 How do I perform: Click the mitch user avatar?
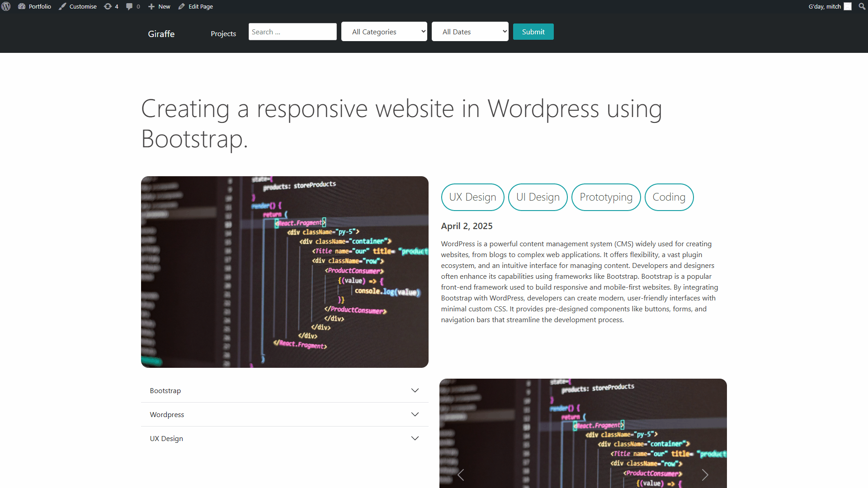pos(848,6)
